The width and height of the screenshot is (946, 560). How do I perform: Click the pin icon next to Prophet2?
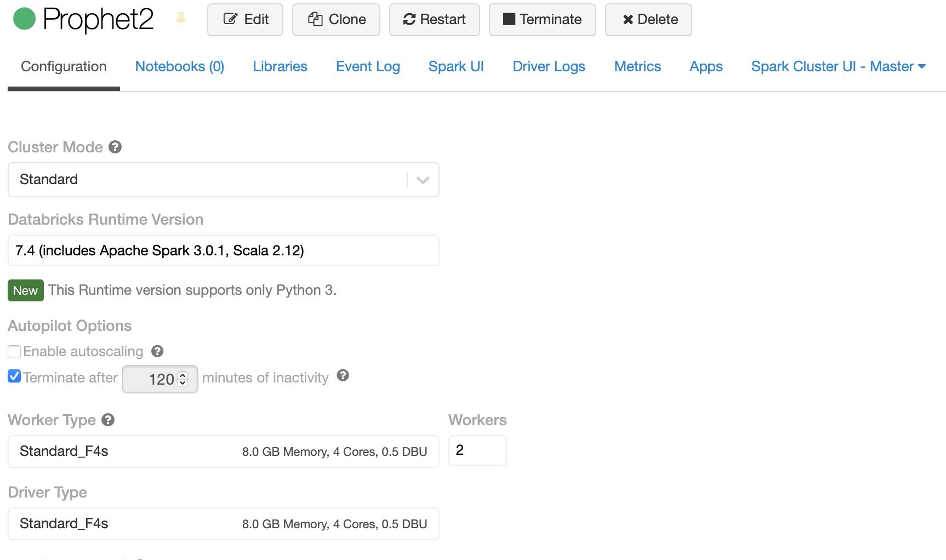point(181,19)
